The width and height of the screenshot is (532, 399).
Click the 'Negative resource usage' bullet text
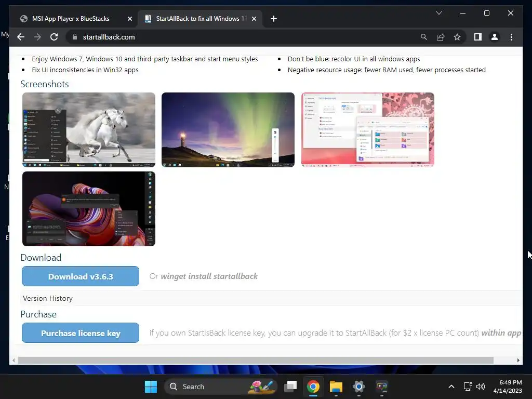(x=387, y=70)
